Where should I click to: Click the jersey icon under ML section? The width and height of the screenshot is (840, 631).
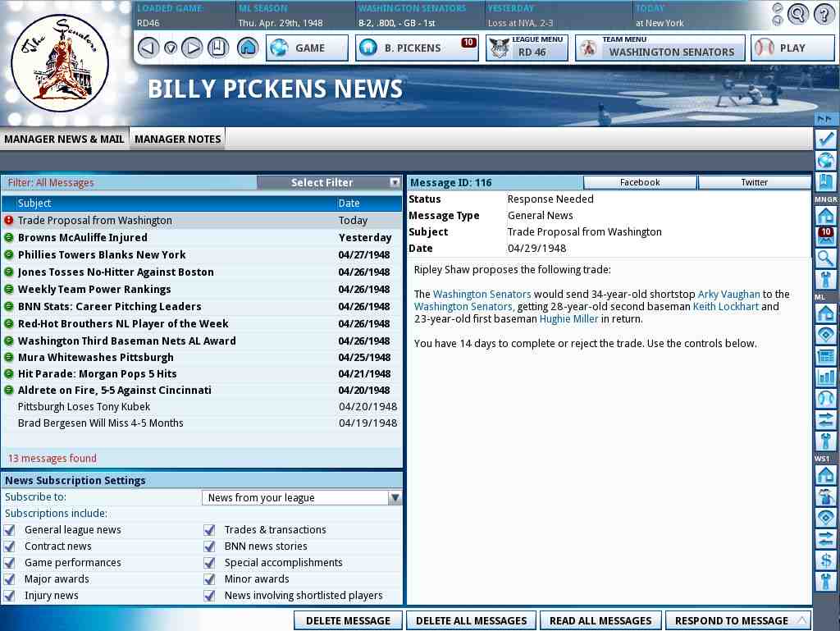click(x=825, y=442)
